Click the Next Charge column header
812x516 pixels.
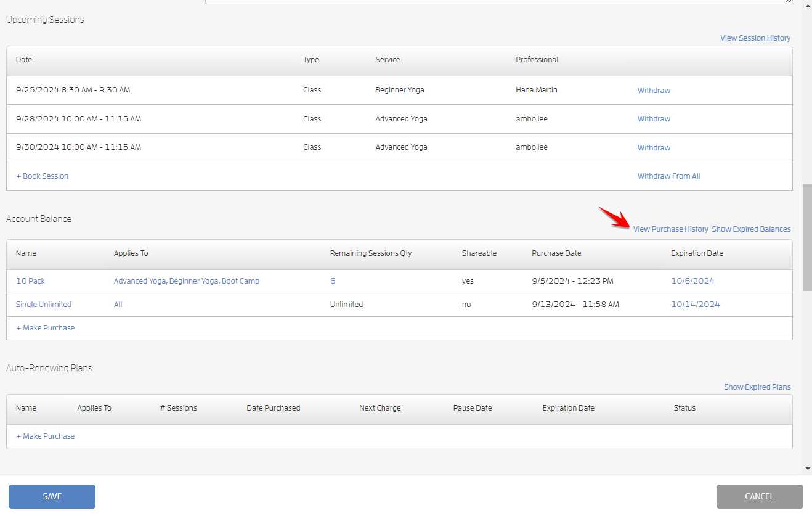380,408
